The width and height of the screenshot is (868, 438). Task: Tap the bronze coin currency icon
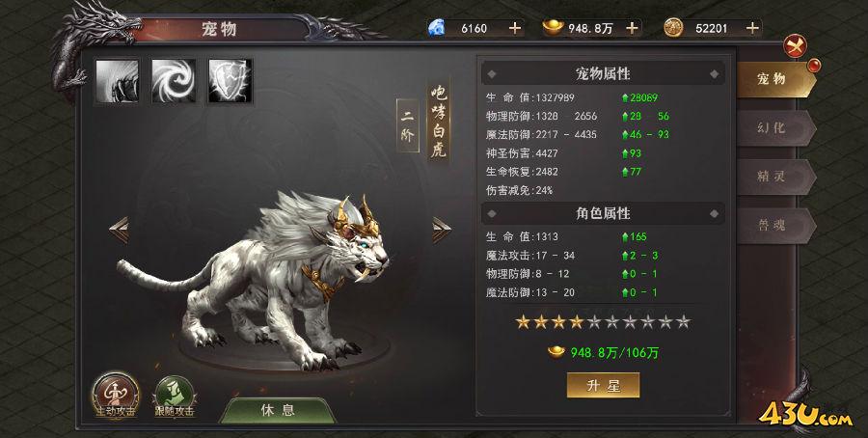[x=673, y=28]
